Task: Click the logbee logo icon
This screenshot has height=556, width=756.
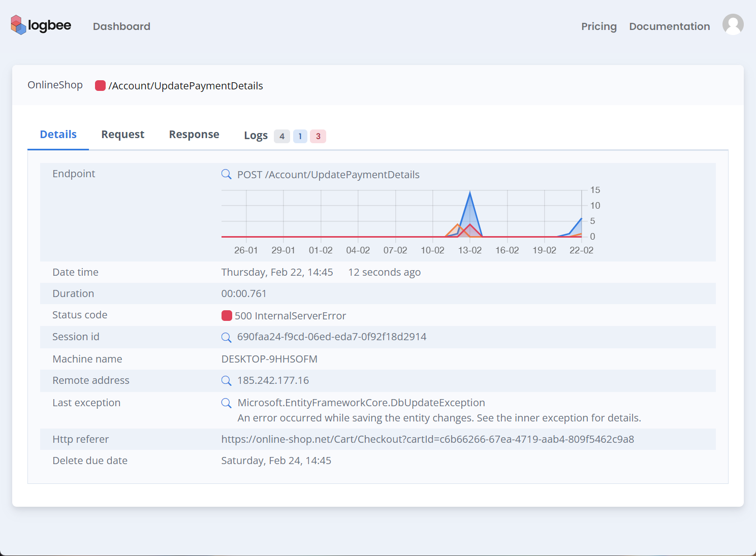Action: tap(18, 25)
